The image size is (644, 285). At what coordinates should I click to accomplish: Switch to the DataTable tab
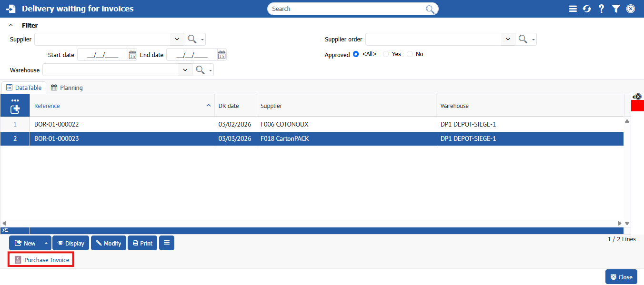click(x=24, y=88)
